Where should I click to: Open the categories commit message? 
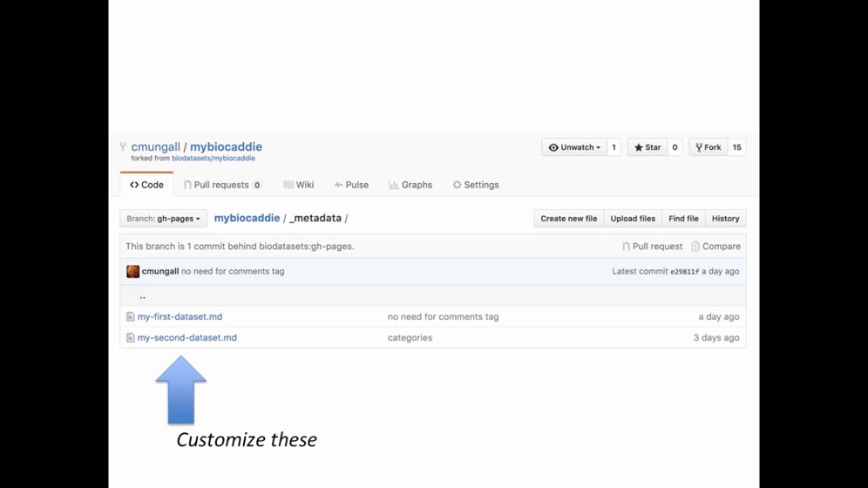pos(410,338)
